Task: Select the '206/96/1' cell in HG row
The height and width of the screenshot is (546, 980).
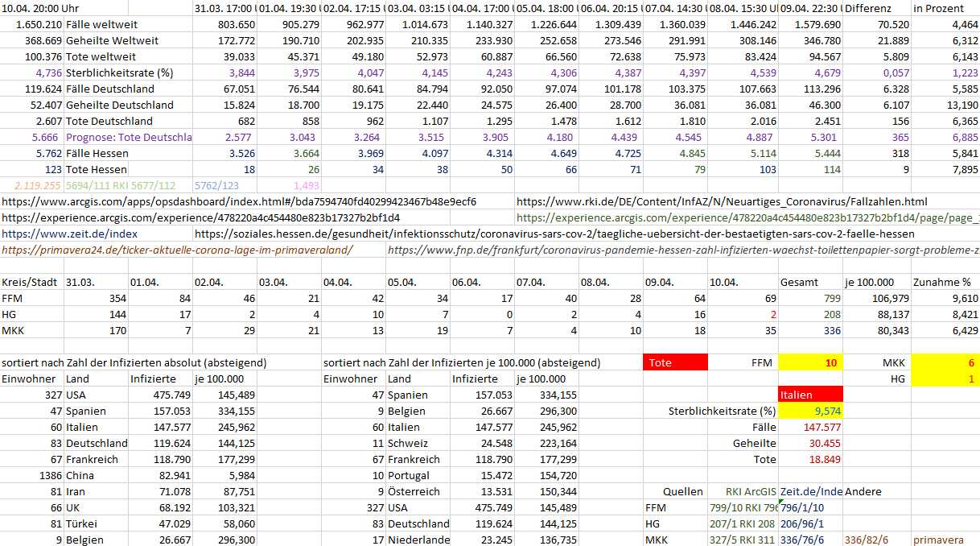Action: click(x=803, y=523)
